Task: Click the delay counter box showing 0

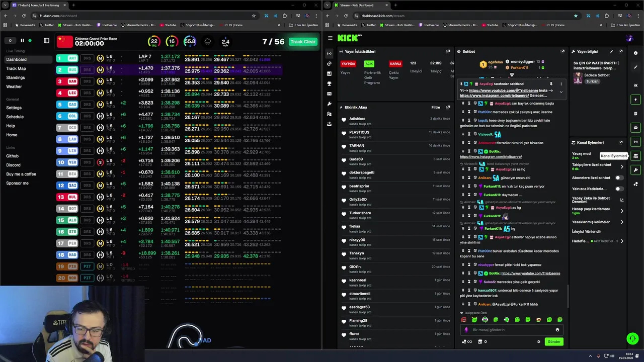Action: tap(10, 41)
